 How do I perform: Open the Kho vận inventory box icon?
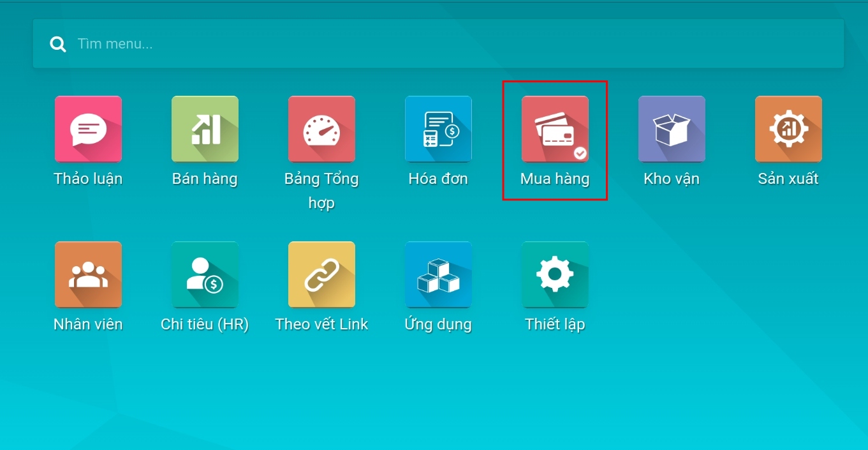[x=672, y=129]
